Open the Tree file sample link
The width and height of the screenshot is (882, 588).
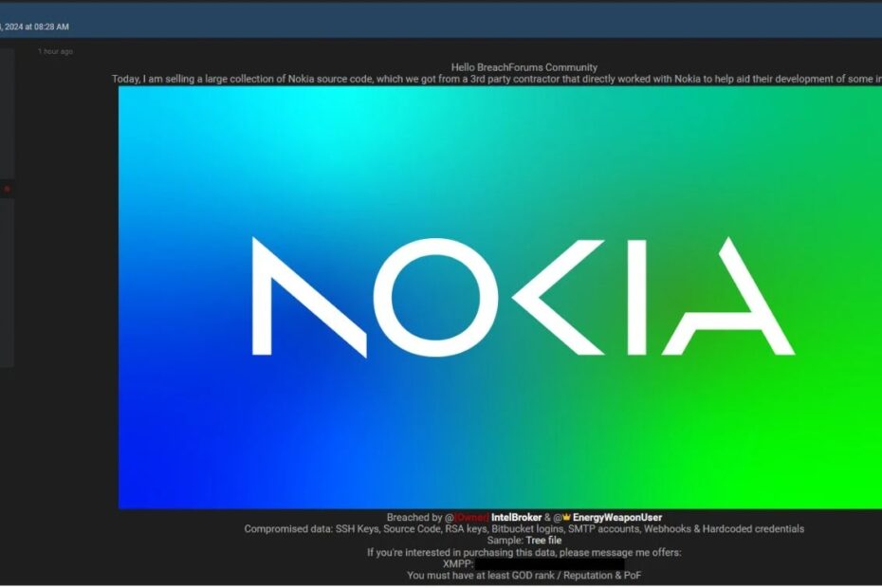pyautogui.click(x=543, y=541)
